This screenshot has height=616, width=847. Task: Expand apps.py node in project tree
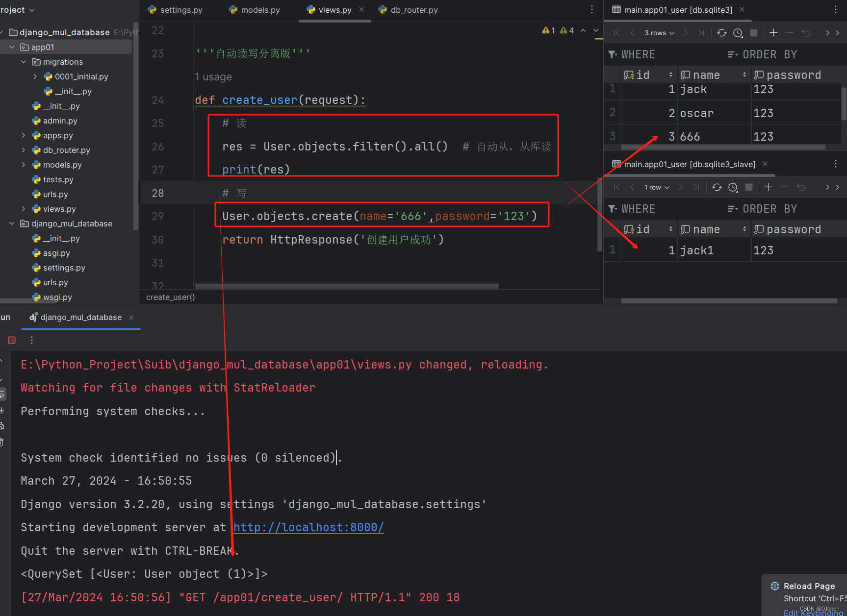(24, 135)
